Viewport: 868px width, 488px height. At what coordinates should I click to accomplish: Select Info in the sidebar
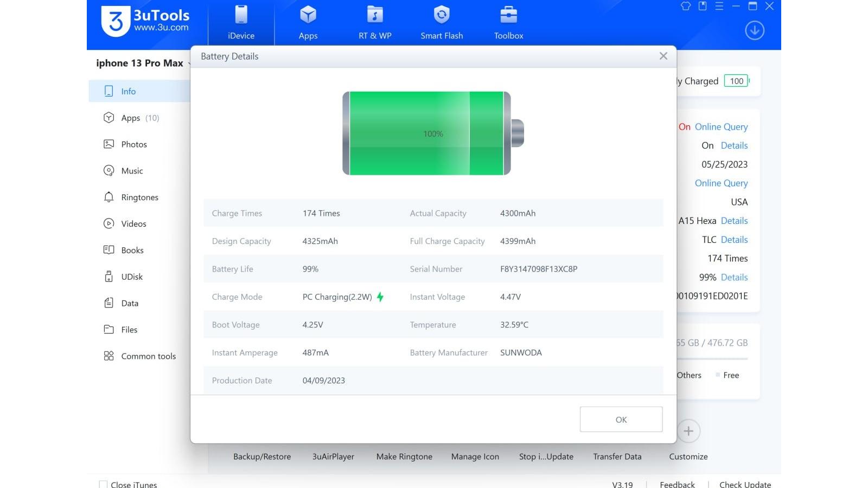point(139,91)
